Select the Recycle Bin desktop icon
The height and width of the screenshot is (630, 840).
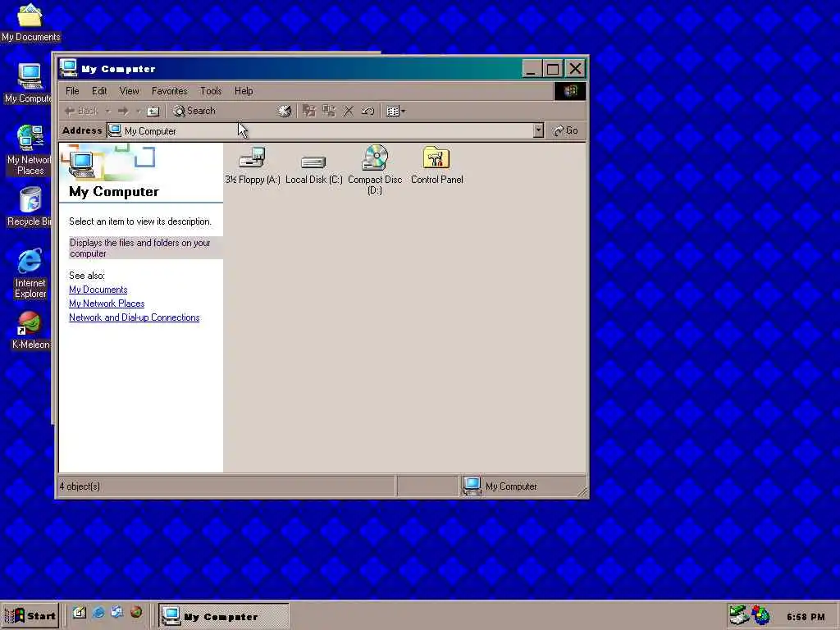(x=29, y=206)
